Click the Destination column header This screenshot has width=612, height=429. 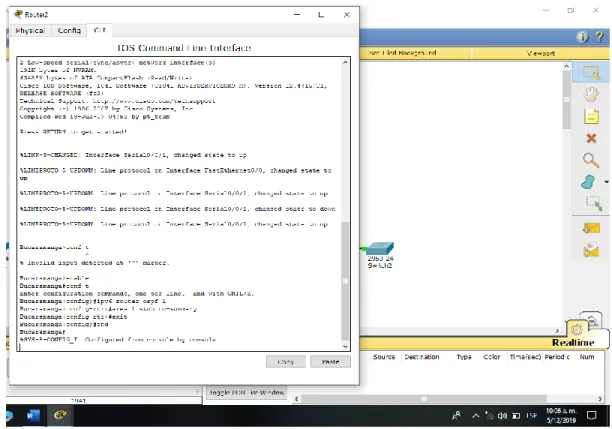422,357
